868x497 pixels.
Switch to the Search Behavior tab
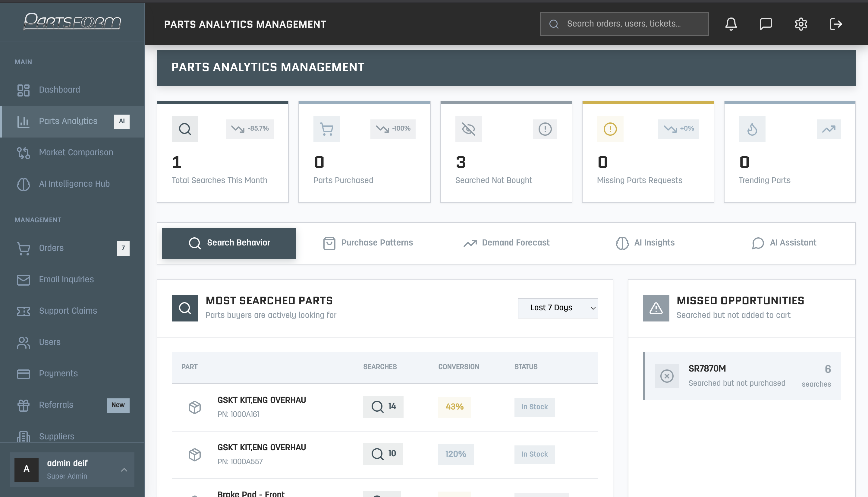point(229,243)
